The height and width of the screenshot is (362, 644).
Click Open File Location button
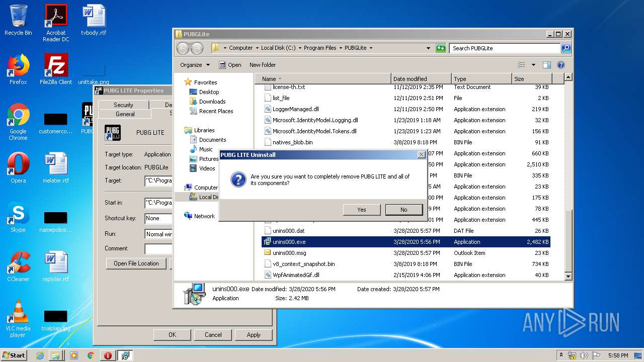[x=136, y=263]
